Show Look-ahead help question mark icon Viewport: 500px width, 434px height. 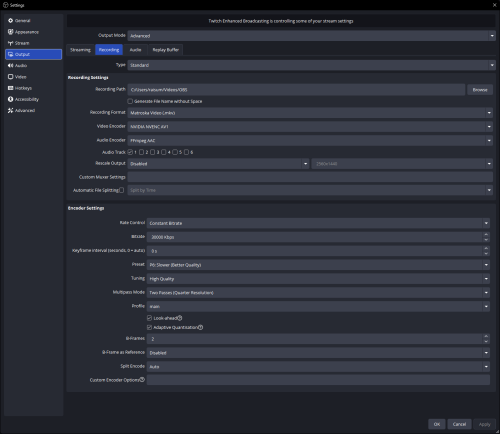[x=180, y=318]
